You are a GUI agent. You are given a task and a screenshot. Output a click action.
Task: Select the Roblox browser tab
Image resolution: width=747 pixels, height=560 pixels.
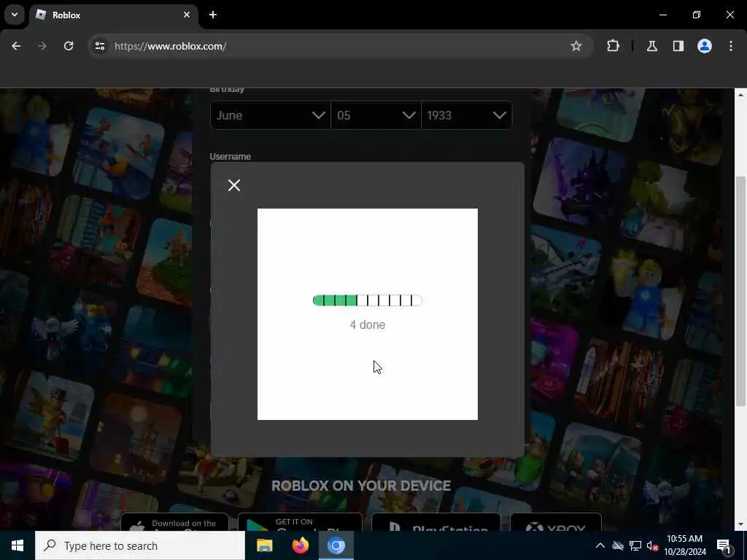click(x=113, y=15)
